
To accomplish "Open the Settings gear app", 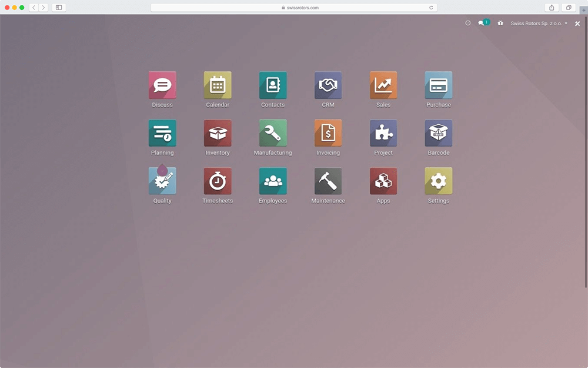I will (439, 181).
